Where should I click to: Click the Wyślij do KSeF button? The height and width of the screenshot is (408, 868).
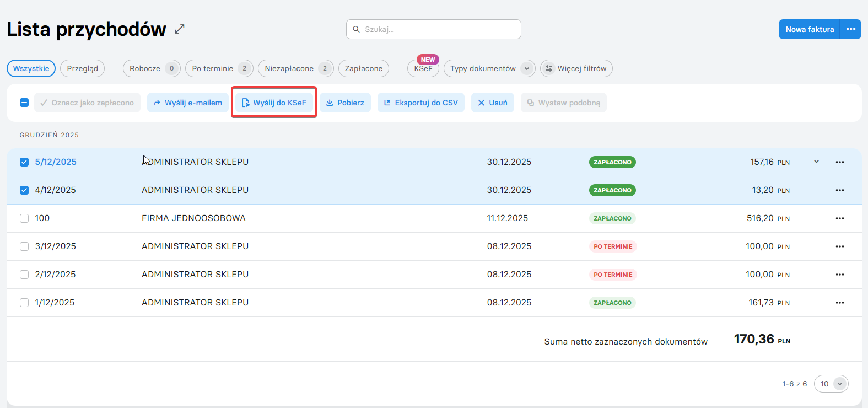pos(274,103)
